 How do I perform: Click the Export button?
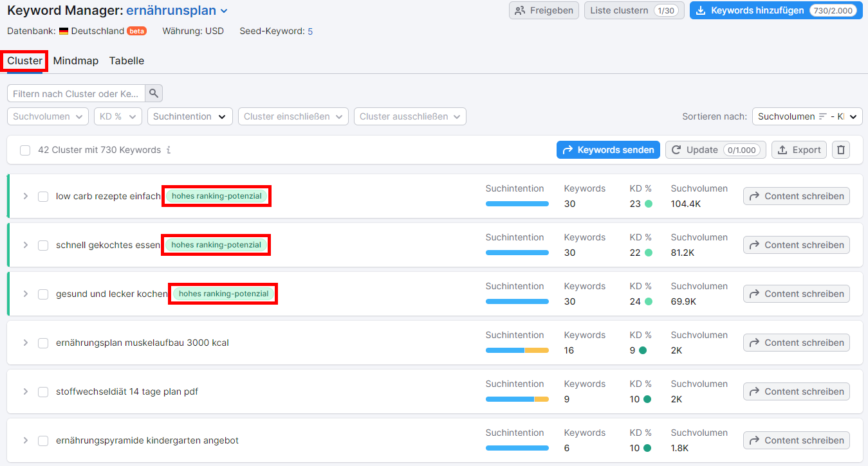tap(799, 150)
